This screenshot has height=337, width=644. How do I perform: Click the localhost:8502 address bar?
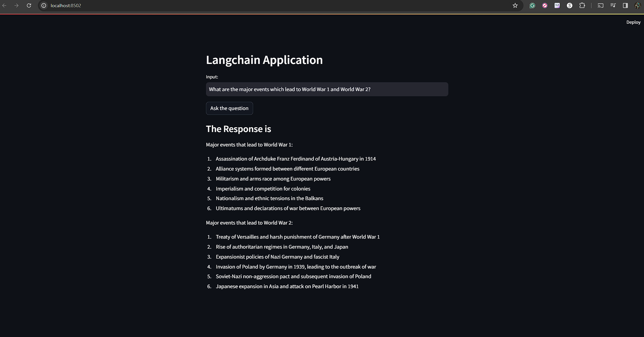click(x=276, y=6)
